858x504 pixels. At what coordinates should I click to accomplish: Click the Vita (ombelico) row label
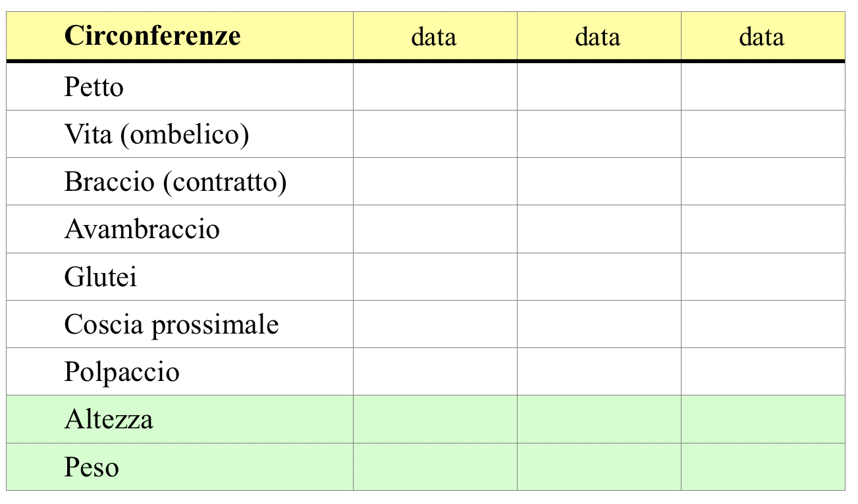point(157,134)
